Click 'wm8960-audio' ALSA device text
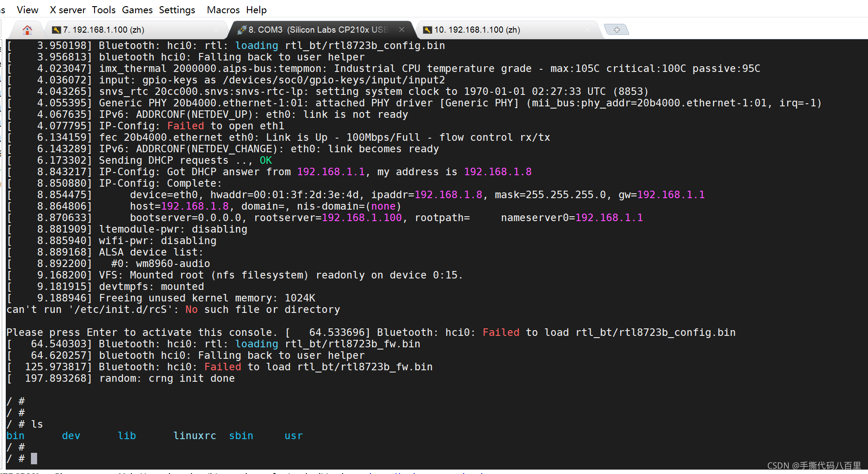Viewport: 868px width, 474px height. (x=173, y=263)
